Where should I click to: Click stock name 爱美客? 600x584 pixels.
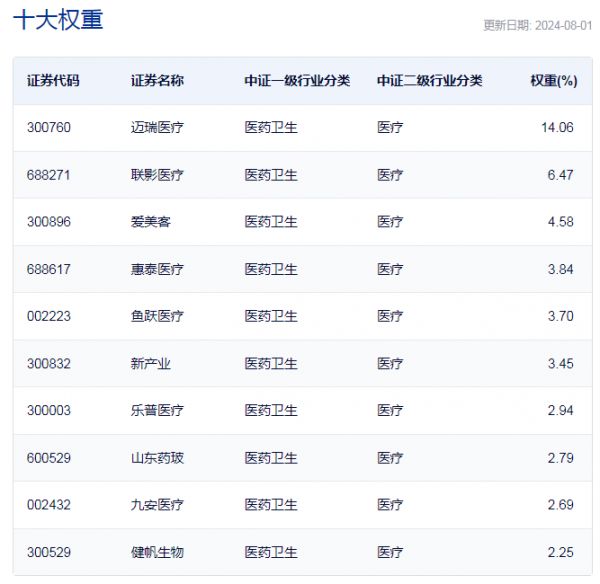point(151,222)
